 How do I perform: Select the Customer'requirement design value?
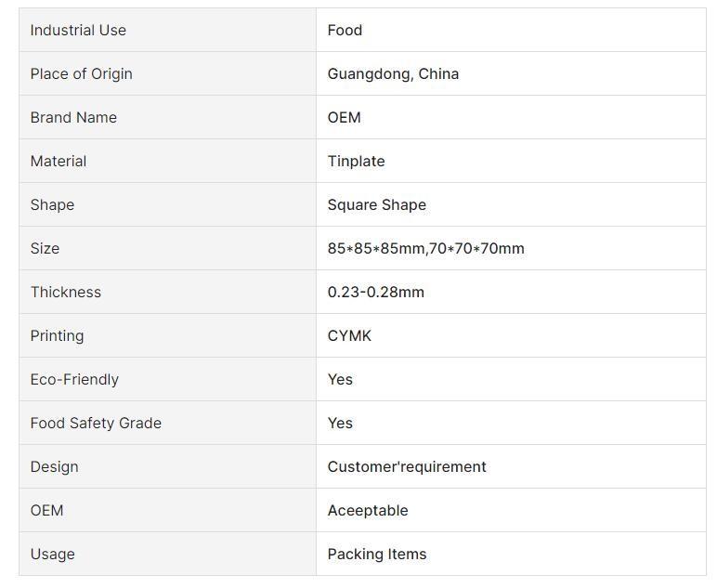click(x=407, y=467)
